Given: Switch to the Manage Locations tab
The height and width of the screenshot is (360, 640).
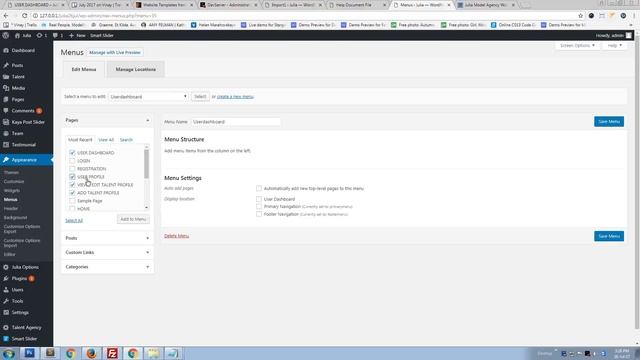Looking at the screenshot, I should click(136, 69).
